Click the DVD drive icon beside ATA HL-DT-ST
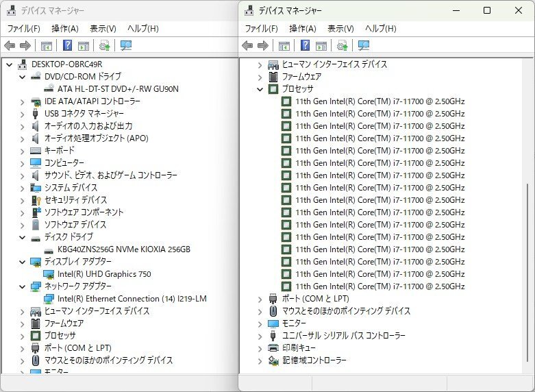 49,88
